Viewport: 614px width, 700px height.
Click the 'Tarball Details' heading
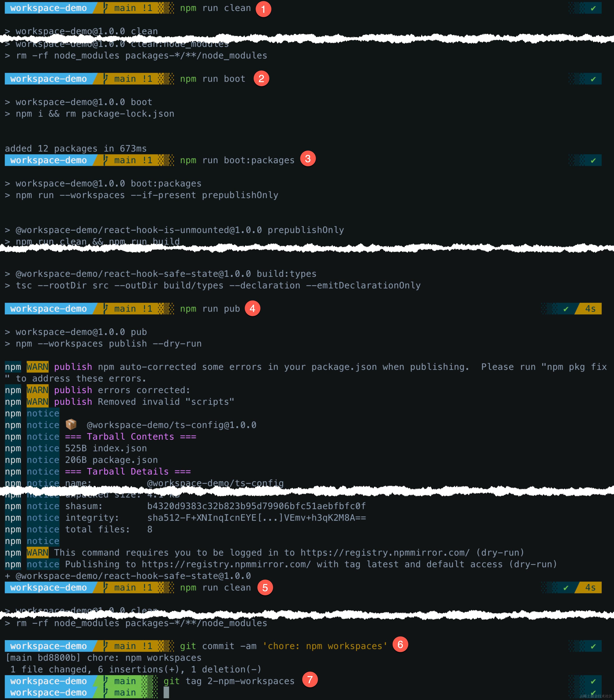[x=128, y=472]
